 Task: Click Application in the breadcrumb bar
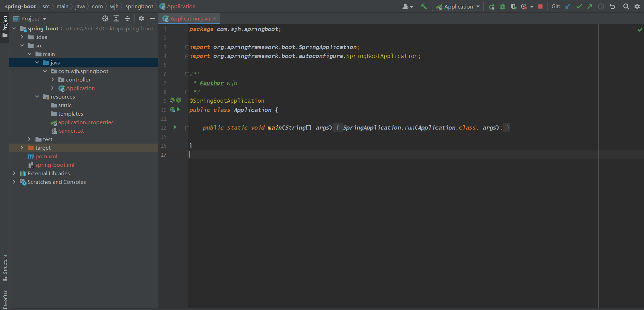[x=178, y=6]
